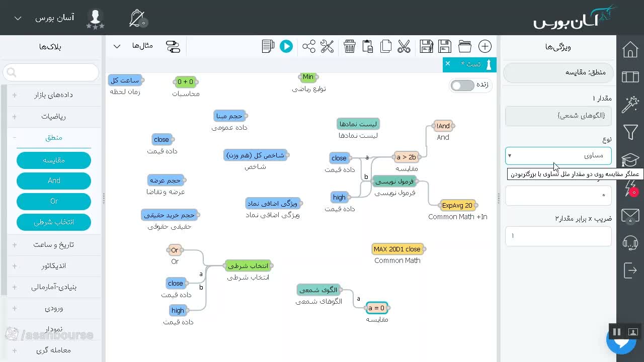The height and width of the screenshot is (362, 644).
Task: Expand the اندیکاتور blocks category
Action: pos(54,265)
